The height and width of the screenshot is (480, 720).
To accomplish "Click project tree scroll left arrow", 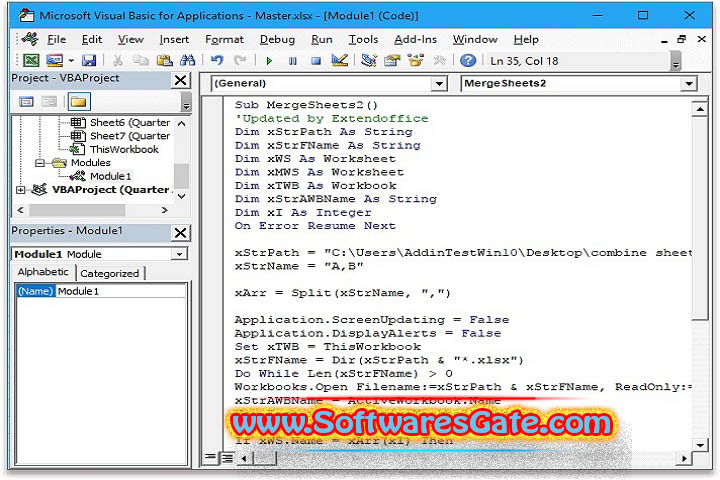I will click(20, 210).
